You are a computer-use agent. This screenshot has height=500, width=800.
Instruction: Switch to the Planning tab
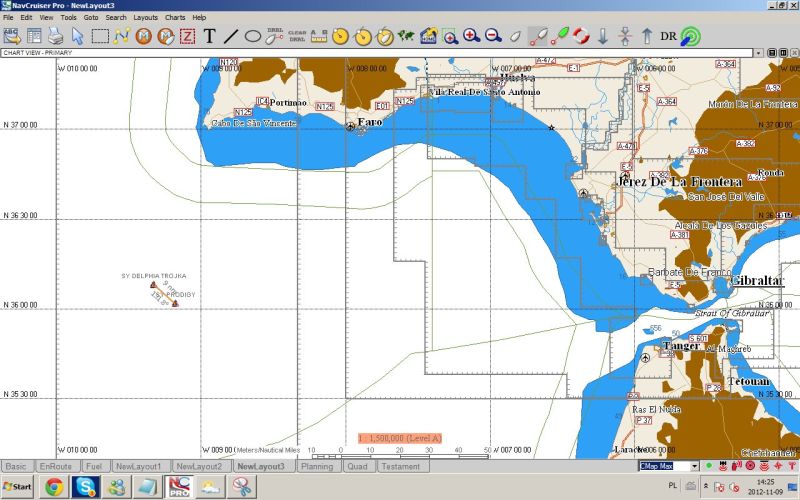point(317,466)
